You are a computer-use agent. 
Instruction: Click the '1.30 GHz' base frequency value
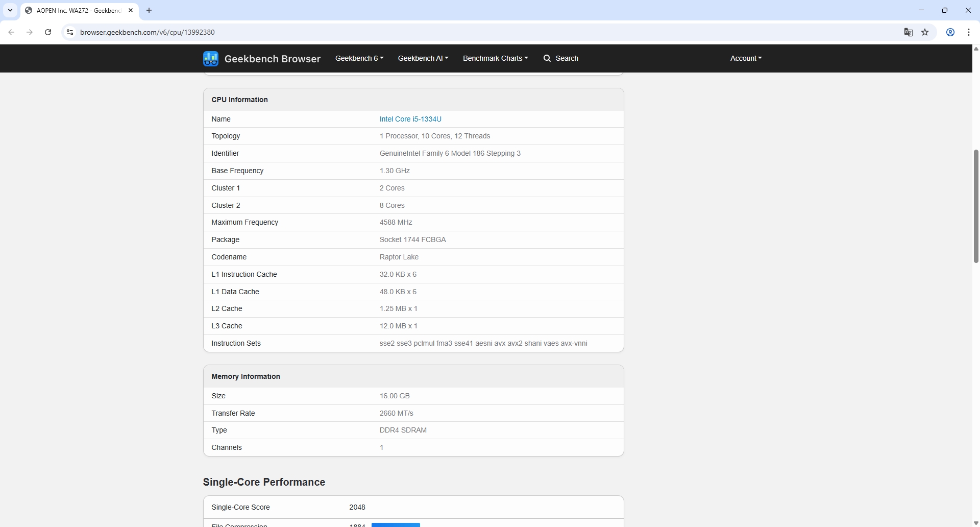[x=395, y=171]
